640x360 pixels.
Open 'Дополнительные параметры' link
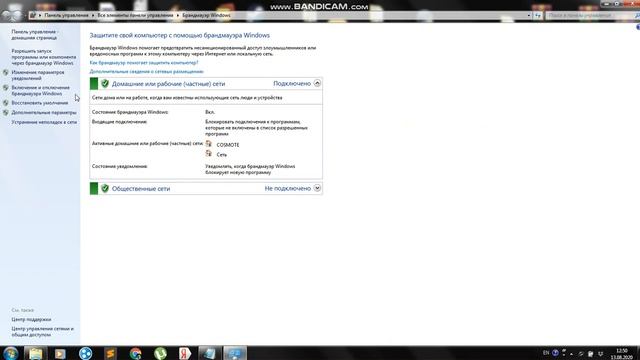click(x=44, y=112)
